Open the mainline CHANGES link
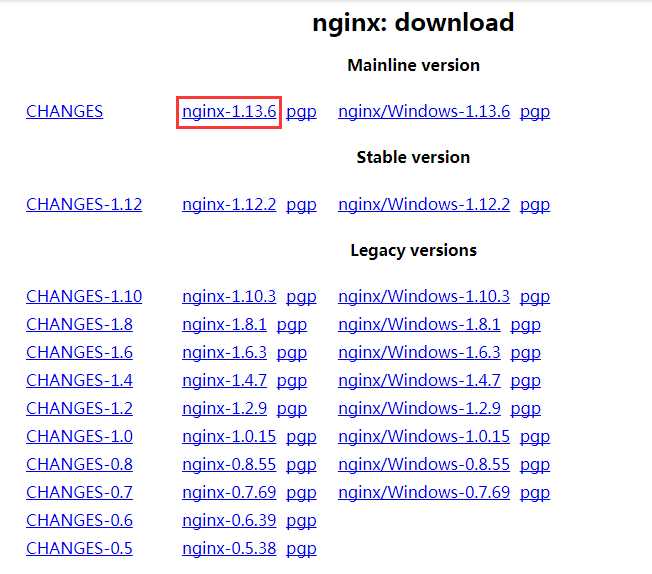The height and width of the screenshot is (574, 652). tap(64, 111)
